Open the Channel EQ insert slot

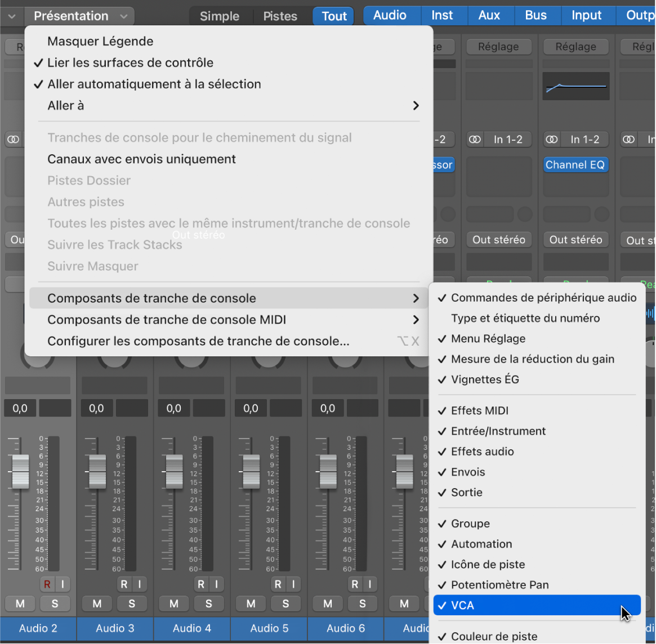pos(575,164)
